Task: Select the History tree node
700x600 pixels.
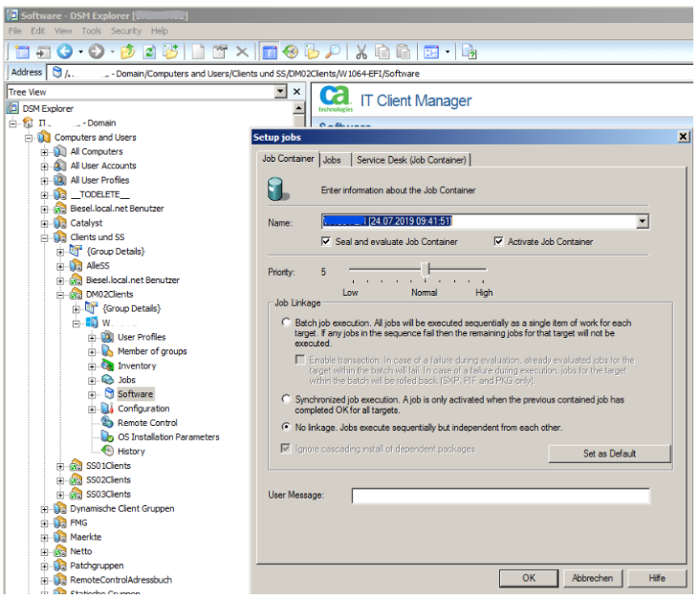Action: pos(131,452)
